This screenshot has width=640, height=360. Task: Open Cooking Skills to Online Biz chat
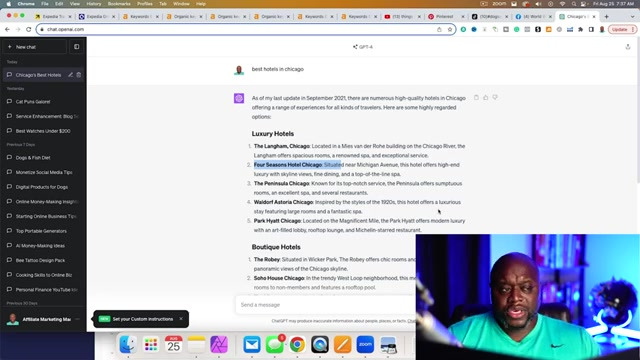[x=43, y=275]
